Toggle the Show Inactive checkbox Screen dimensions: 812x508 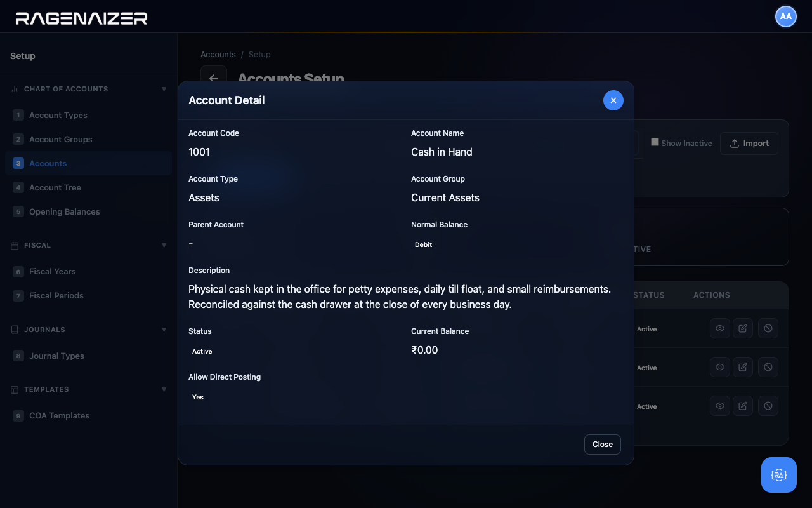[655, 142]
